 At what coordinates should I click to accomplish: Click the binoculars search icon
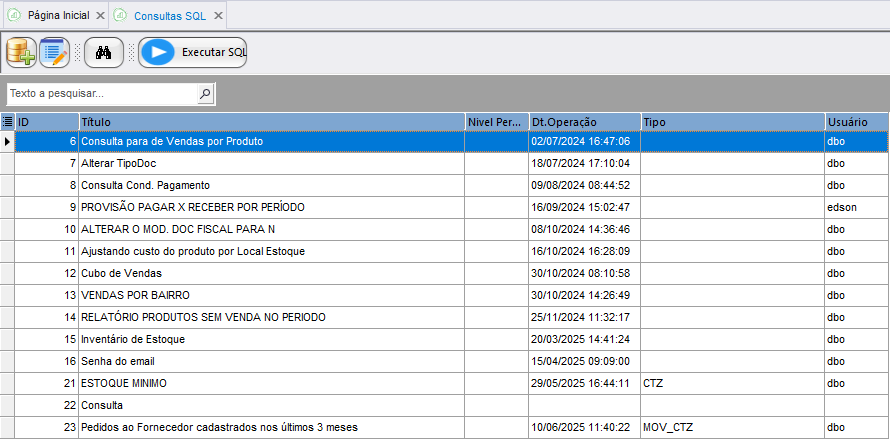pyautogui.click(x=101, y=53)
